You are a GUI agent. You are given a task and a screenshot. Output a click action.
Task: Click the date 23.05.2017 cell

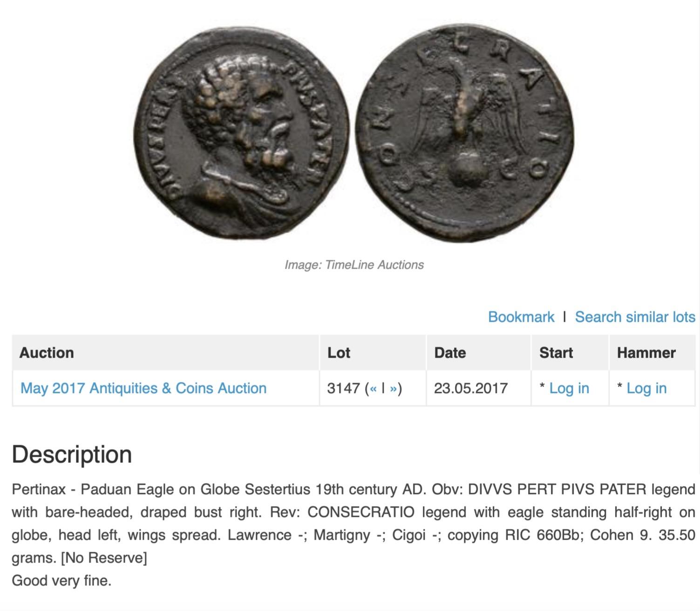[470, 388]
